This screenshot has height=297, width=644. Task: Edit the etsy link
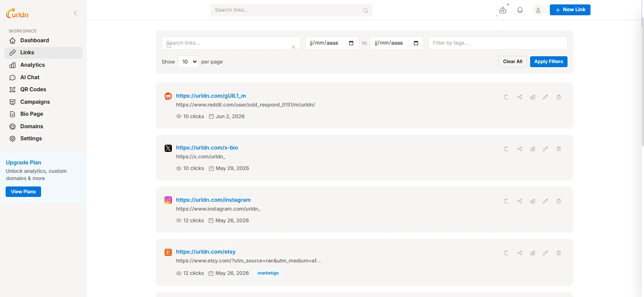point(545,253)
